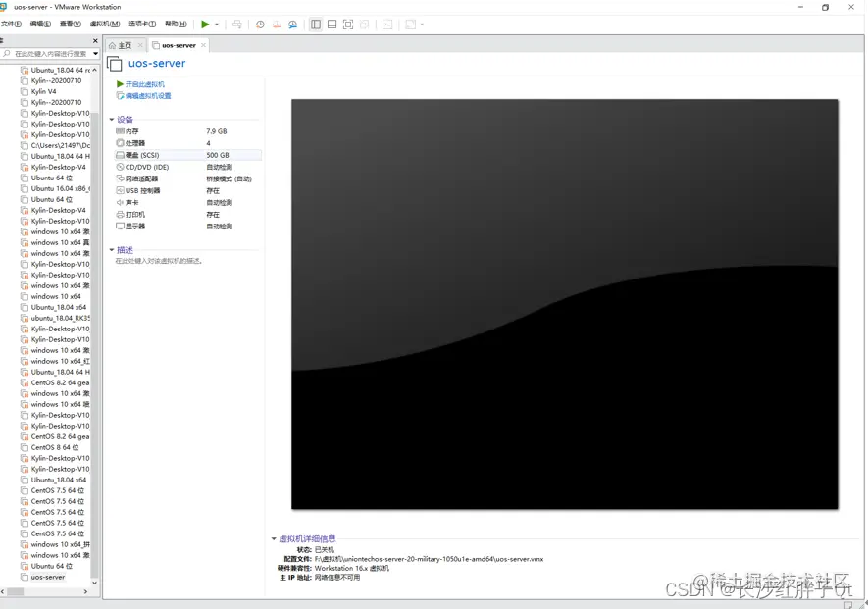Click the Unity mode toolbar icon

click(364, 25)
